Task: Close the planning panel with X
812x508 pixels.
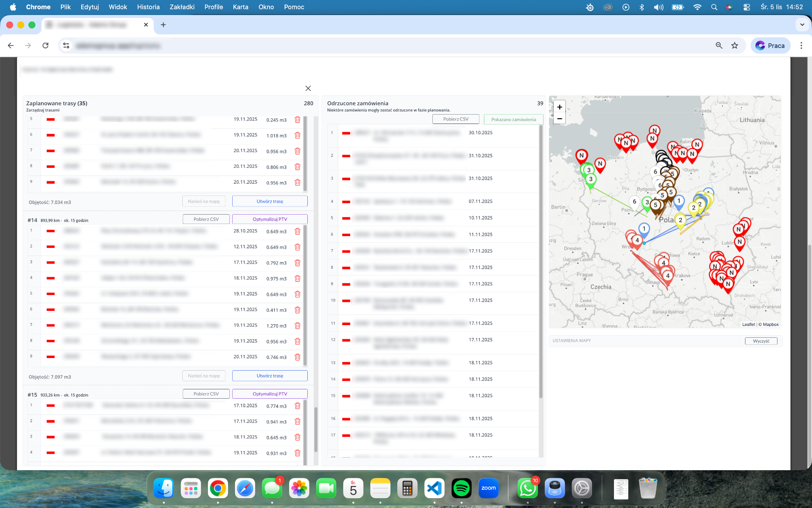Action: [308, 88]
